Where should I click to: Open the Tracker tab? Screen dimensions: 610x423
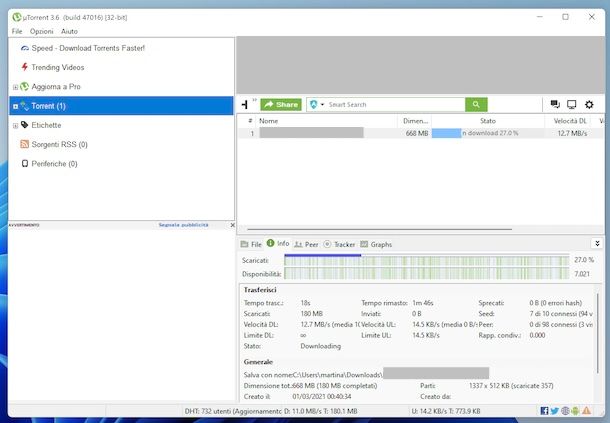(339, 244)
